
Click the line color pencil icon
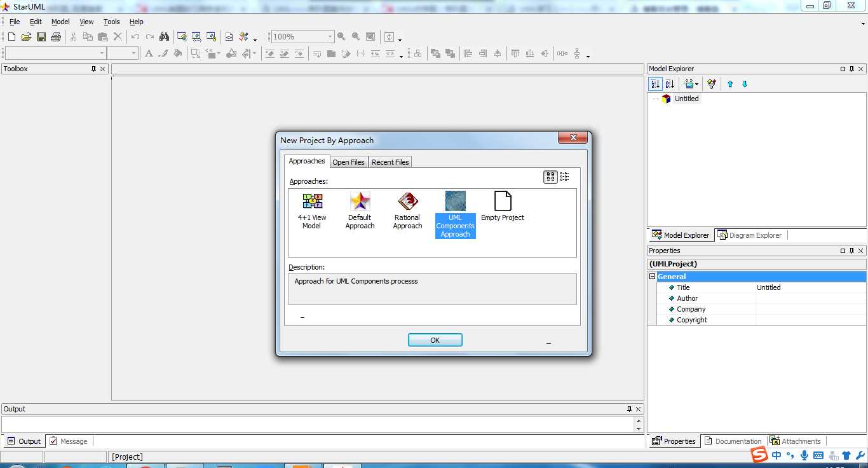[163, 53]
